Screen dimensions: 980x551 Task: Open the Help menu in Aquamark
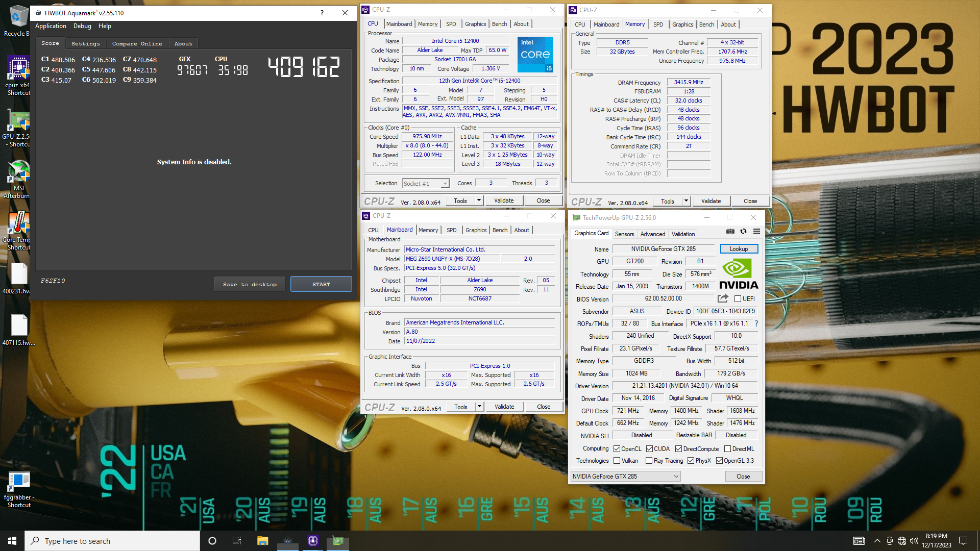(105, 26)
